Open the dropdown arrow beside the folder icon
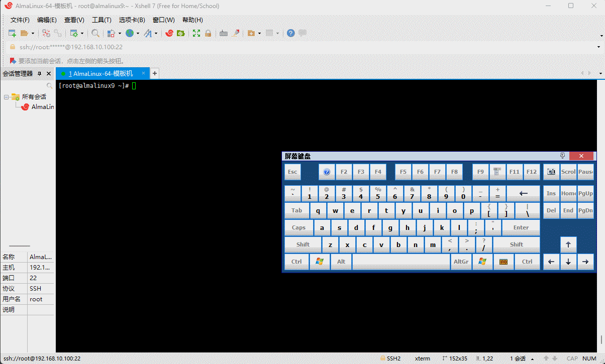 33,34
